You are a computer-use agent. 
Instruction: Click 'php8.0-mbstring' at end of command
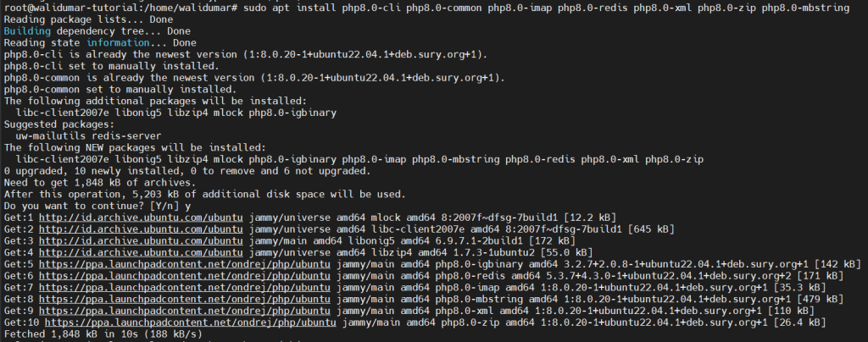point(805,8)
